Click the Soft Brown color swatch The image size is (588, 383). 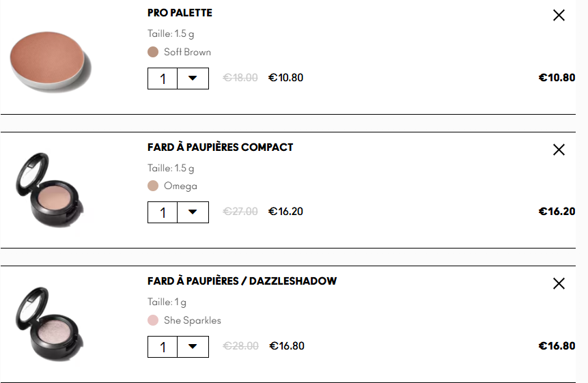pyautogui.click(x=153, y=52)
